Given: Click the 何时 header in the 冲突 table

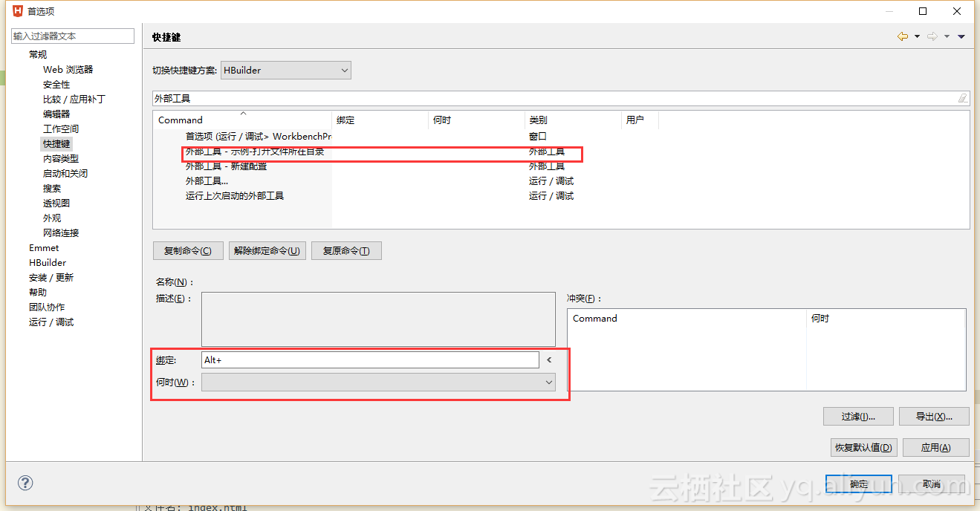Looking at the screenshot, I should click(886, 318).
